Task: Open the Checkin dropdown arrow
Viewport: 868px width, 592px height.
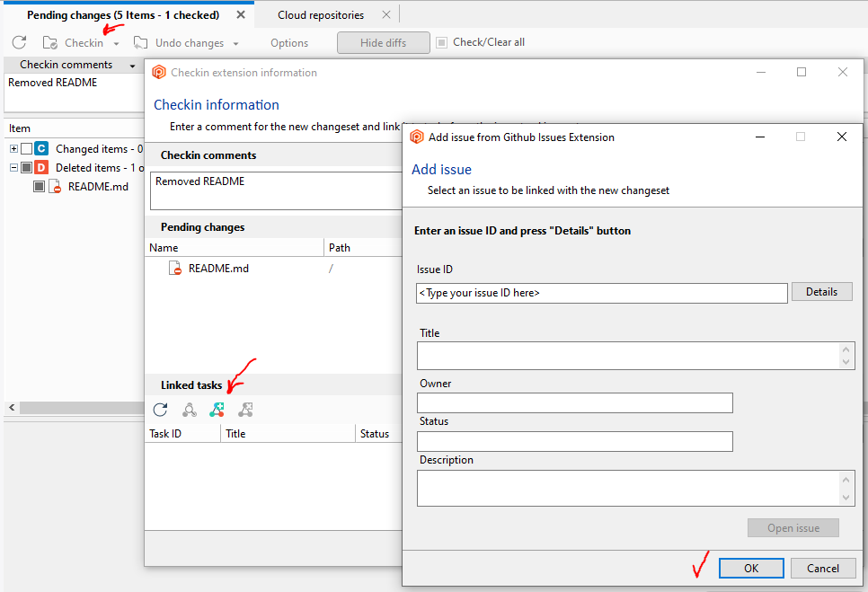Action: (116, 44)
